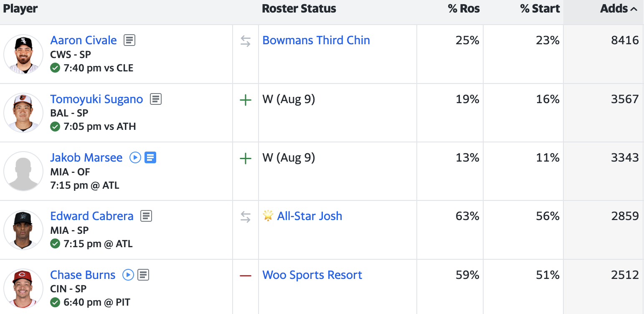Click the trade arrows for Aaron Civale
644x314 pixels.
tap(246, 41)
